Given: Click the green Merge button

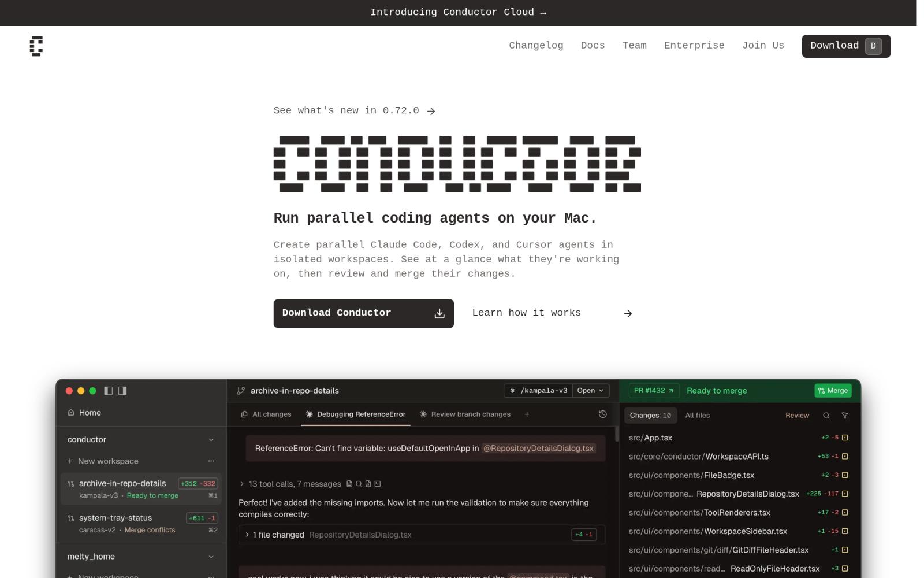Looking at the screenshot, I should pyautogui.click(x=833, y=391).
